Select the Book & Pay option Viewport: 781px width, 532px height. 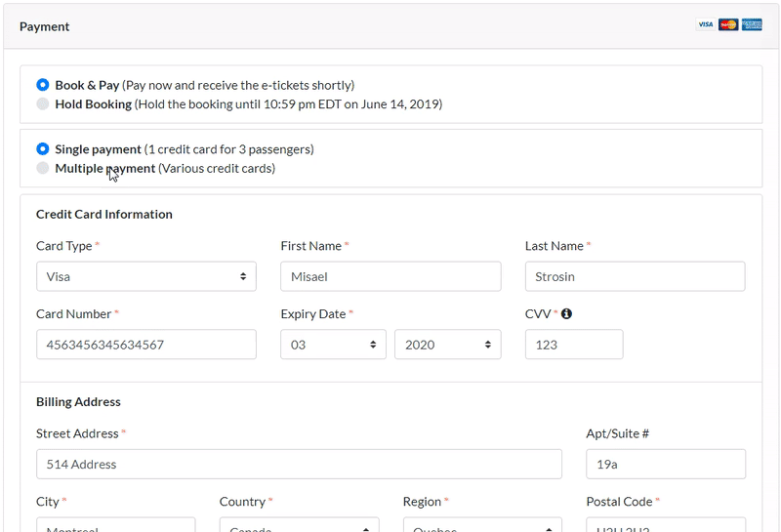coord(43,85)
